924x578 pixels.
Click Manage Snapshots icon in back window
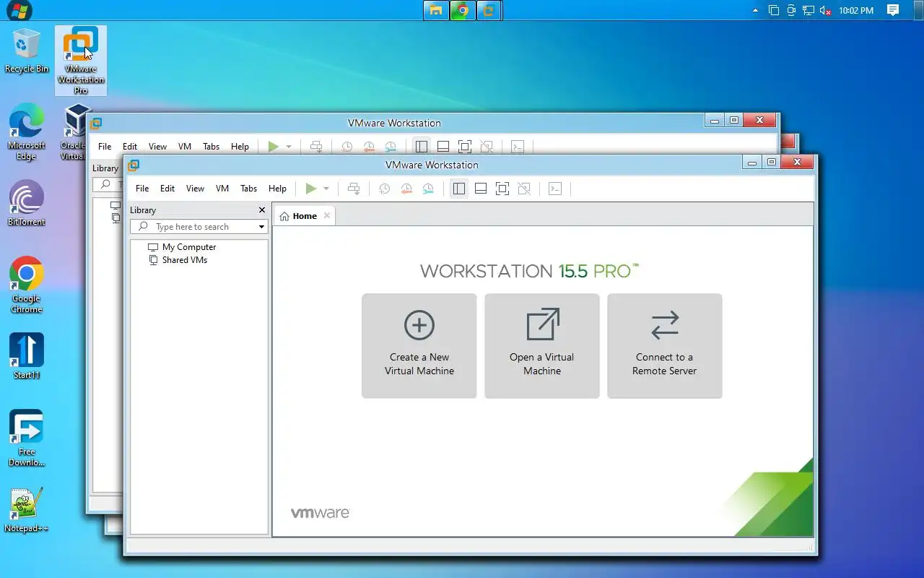tap(391, 147)
